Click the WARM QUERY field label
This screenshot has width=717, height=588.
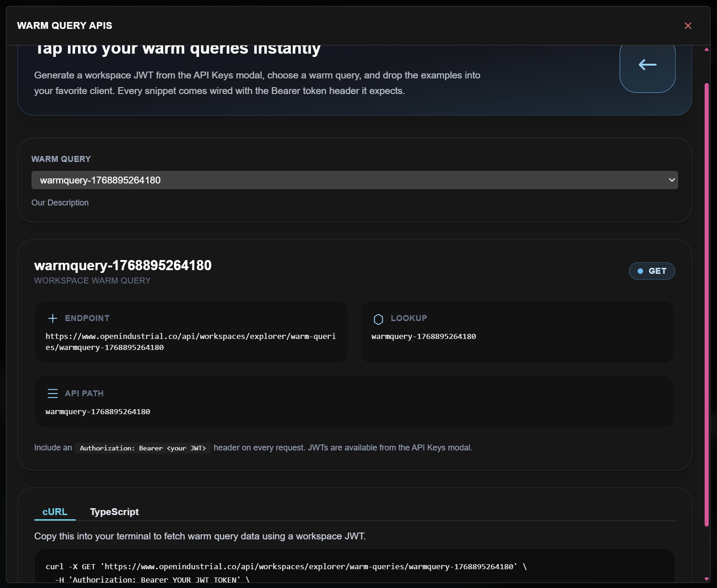tap(61, 159)
